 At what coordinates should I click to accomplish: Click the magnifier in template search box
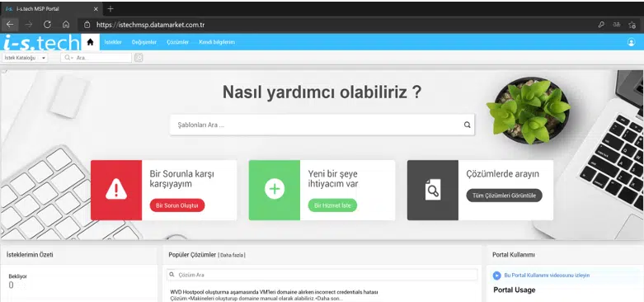coord(467,125)
